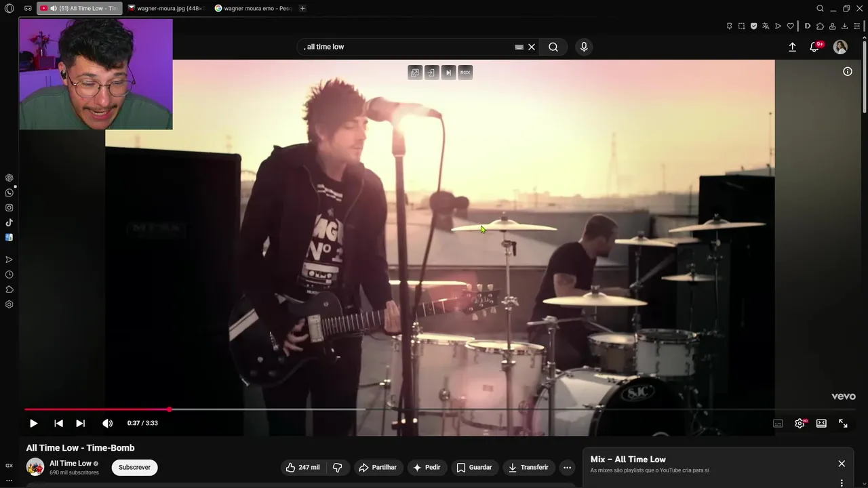The width and height of the screenshot is (868, 488).
Task: Open the ad blocker shield icon
Action: pos(753,26)
